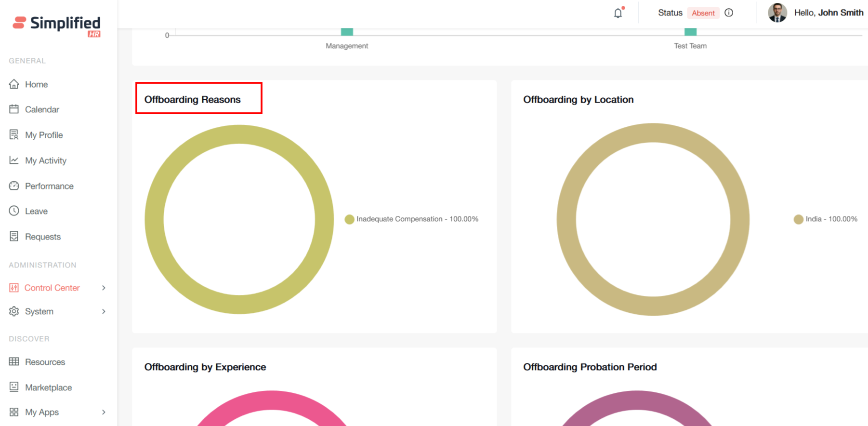The image size is (868, 426).
Task: Click John Smith's profile avatar
Action: [777, 13]
